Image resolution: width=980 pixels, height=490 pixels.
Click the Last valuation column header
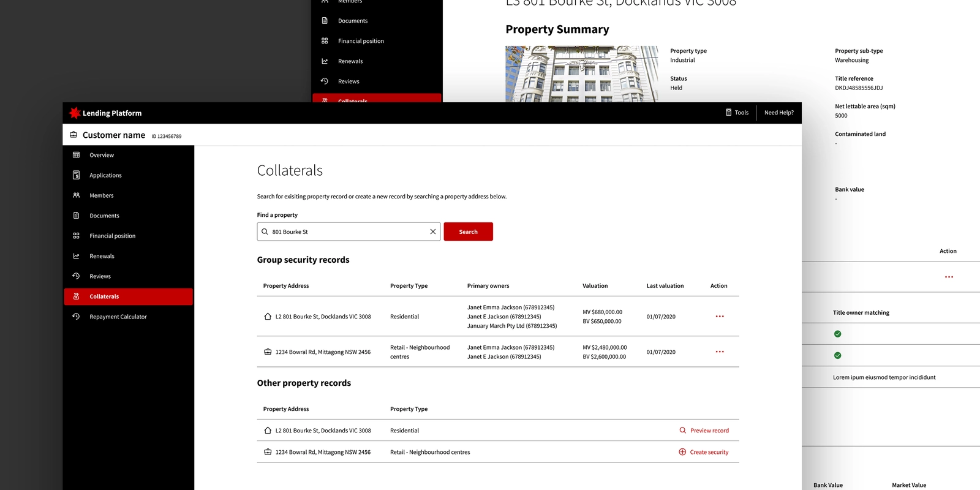[665, 286]
